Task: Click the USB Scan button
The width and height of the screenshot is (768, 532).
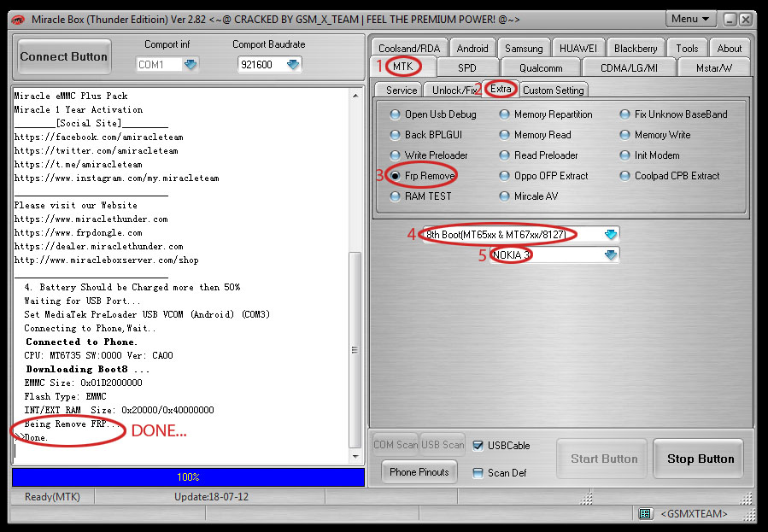Action: point(443,444)
